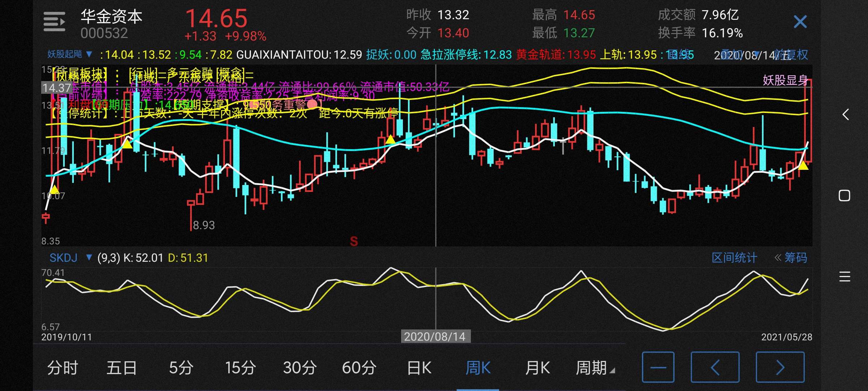This screenshot has width=868, height=391.
Task: Open the stock list menu icon
Action: [54, 22]
